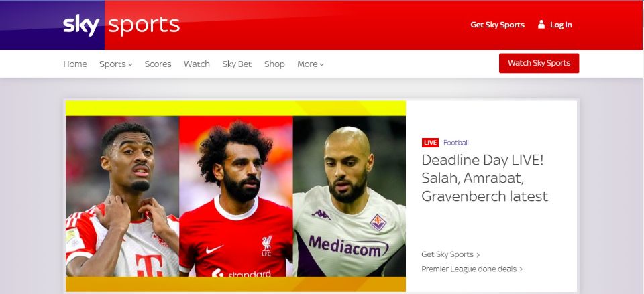644x294 pixels.
Task: Open the Football category tag
Action: click(x=456, y=142)
